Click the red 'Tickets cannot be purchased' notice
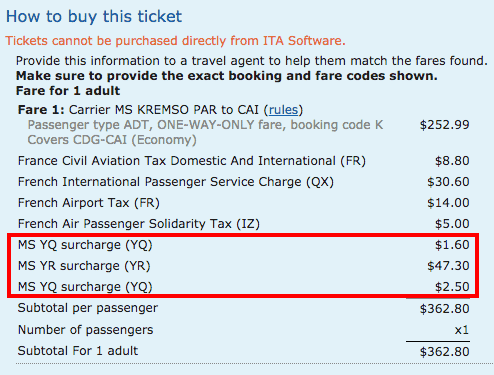This screenshot has height=375, width=494. (x=176, y=41)
